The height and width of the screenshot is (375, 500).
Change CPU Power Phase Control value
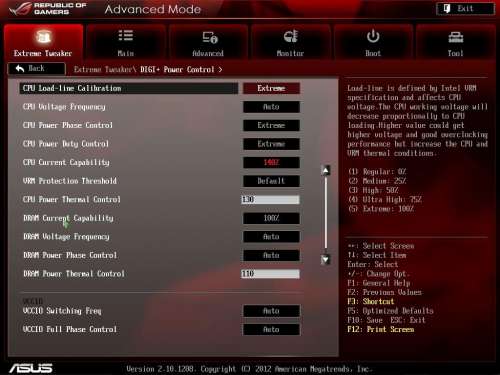pos(271,125)
